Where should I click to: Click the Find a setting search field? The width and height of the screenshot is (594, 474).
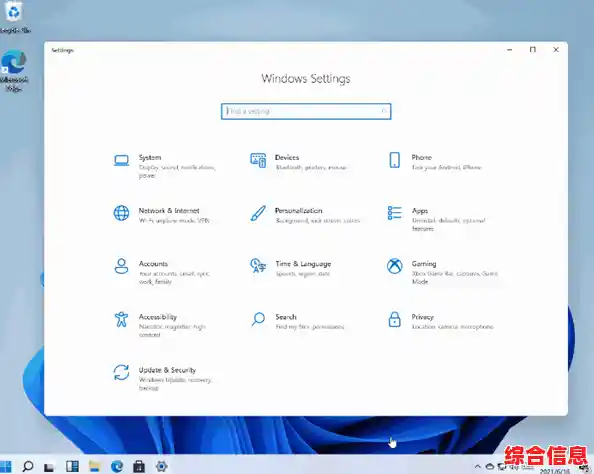pos(306,111)
